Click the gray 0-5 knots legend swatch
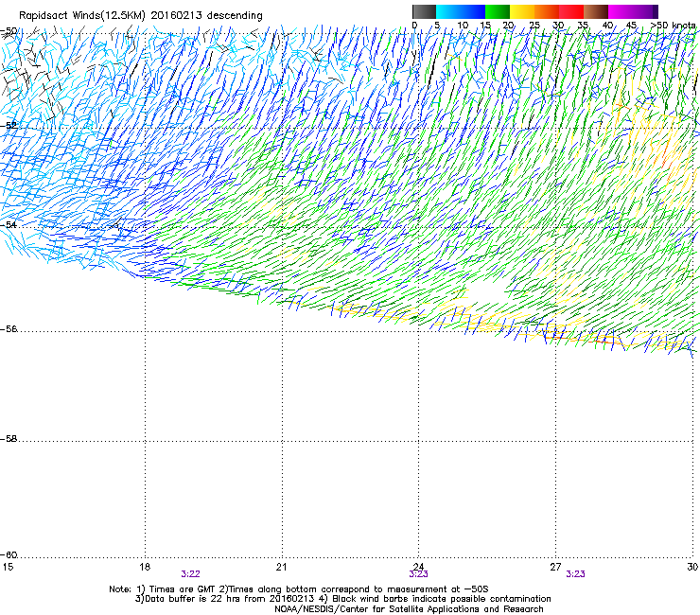700x615 pixels. point(424,11)
